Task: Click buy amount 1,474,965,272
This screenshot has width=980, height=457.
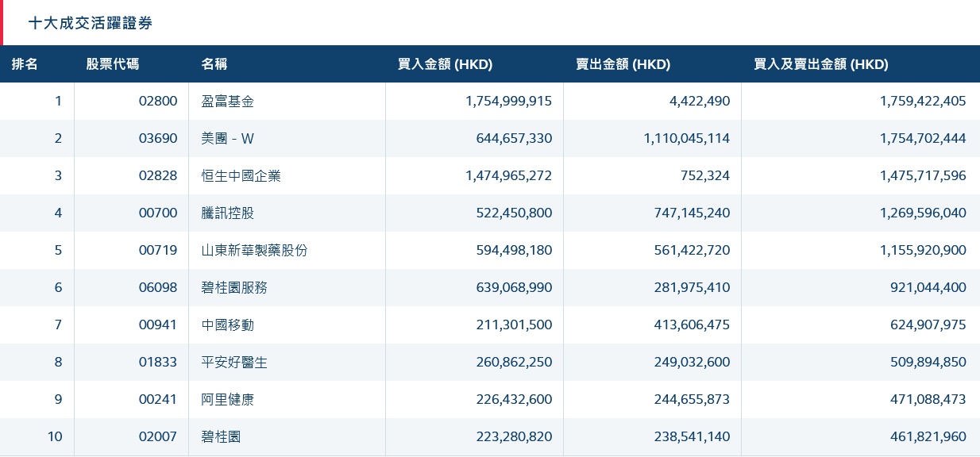Action: click(x=509, y=176)
